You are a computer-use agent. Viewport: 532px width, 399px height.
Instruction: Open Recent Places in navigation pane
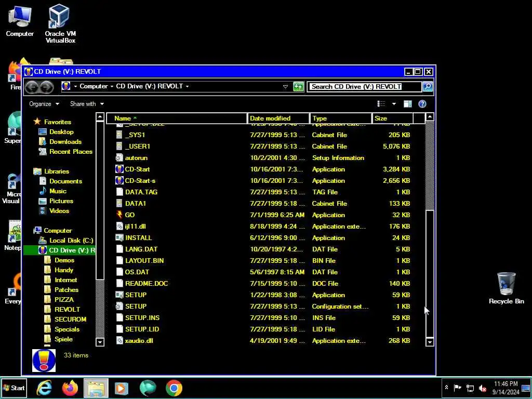tap(71, 151)
